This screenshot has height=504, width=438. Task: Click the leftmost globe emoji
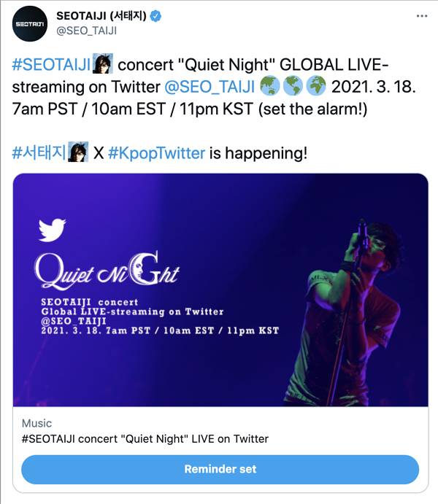click(x=268, y=86)
